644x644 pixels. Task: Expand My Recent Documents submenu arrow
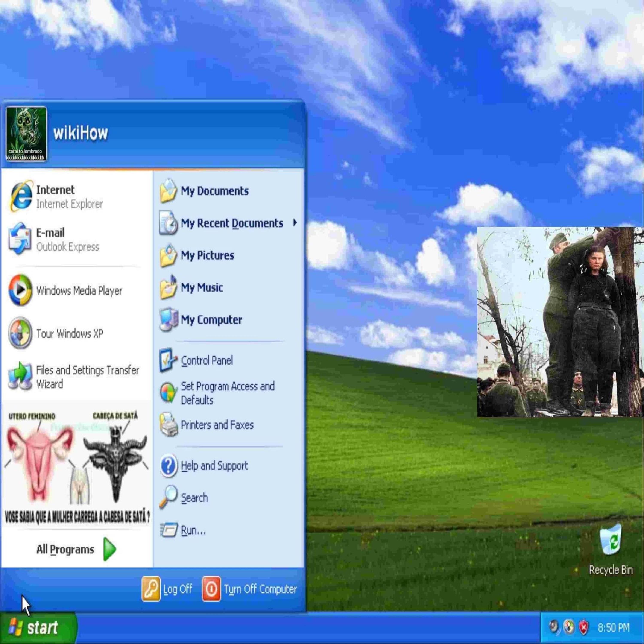tap(295, 223)
